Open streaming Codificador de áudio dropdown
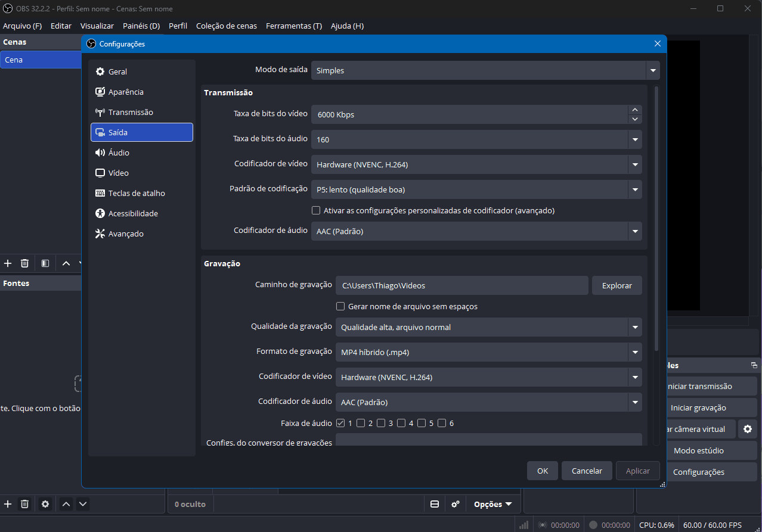 click(476, 231)
